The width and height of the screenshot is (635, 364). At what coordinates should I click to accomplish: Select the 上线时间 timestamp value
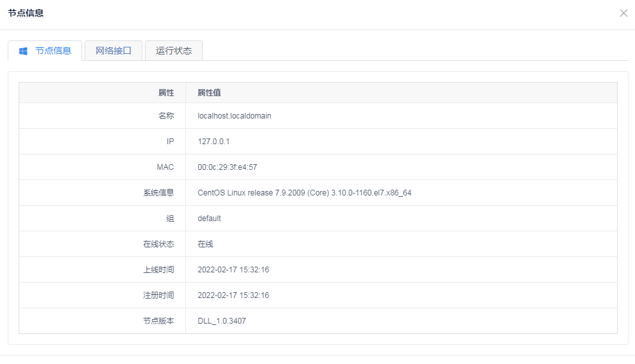(x=233, y=270)
